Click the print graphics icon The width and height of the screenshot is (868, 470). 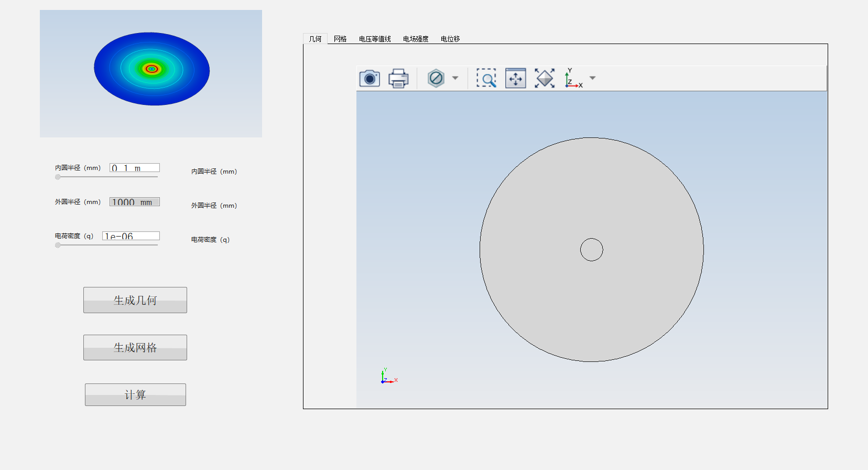click(x=398, y=79)
